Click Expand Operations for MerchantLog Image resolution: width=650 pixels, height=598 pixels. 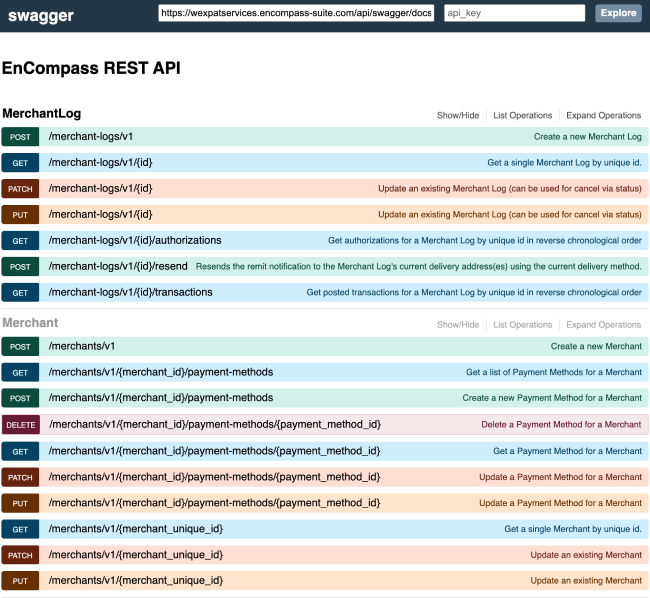click(x=604, y=115)
